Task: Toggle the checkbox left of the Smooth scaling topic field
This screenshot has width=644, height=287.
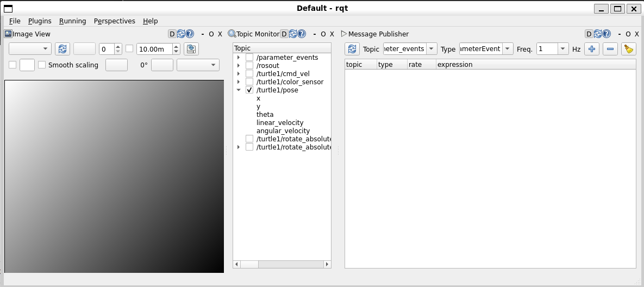Action: coord(12,65)
